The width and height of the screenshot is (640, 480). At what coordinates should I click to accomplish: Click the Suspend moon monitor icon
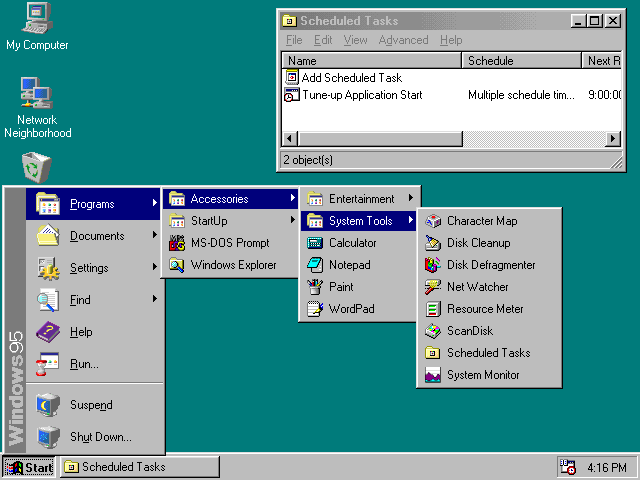tap(48, 404)
